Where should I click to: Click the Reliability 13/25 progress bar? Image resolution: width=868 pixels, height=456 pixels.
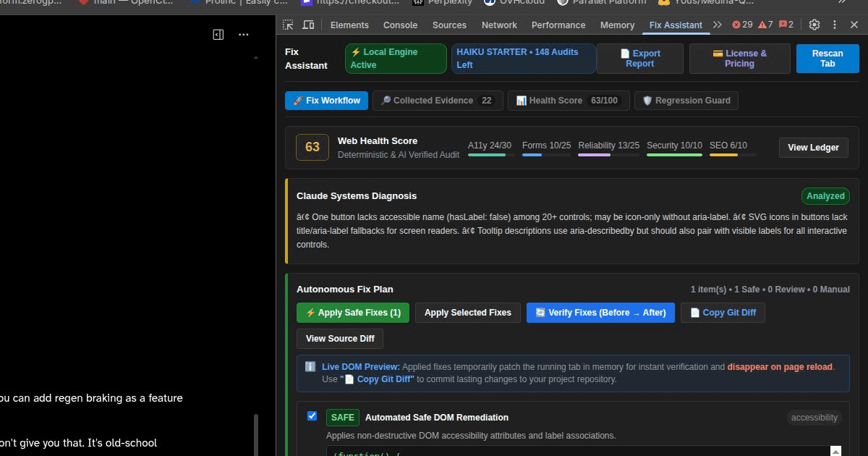pos(608,154)
